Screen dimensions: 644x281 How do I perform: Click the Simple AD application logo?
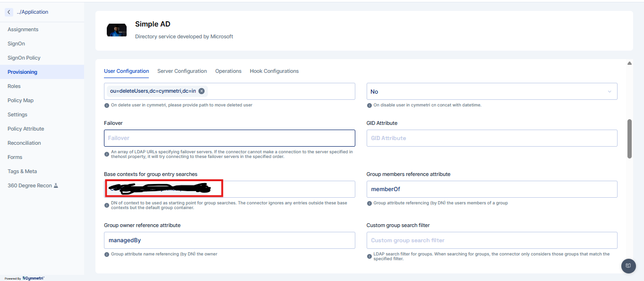117,30
